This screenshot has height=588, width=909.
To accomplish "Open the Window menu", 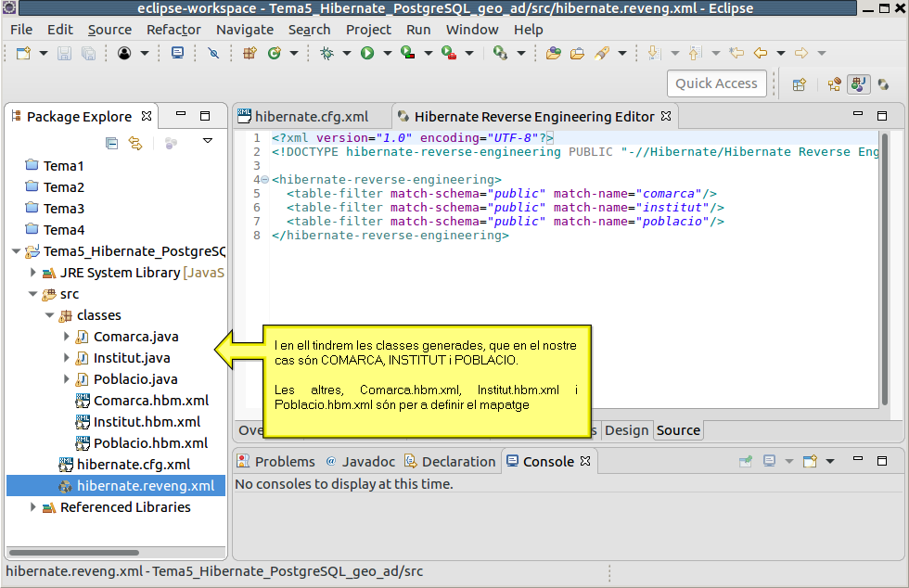I will point(472,30).
